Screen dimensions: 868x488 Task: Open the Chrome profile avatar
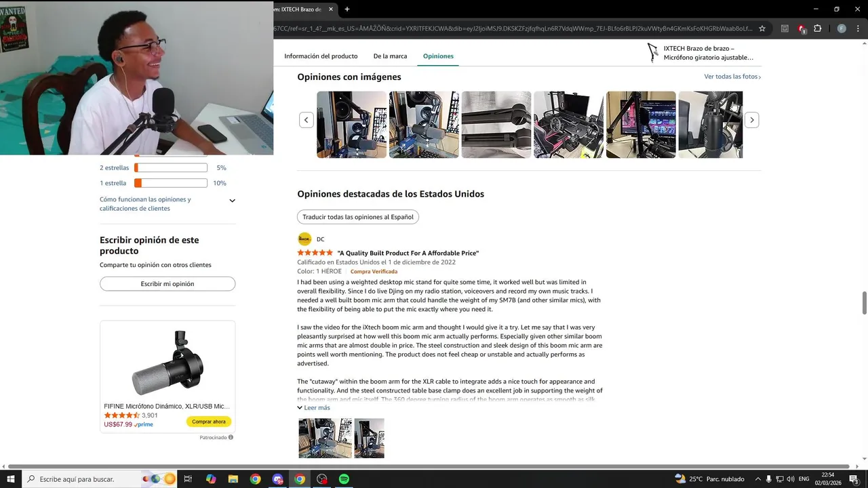point(842,28)
